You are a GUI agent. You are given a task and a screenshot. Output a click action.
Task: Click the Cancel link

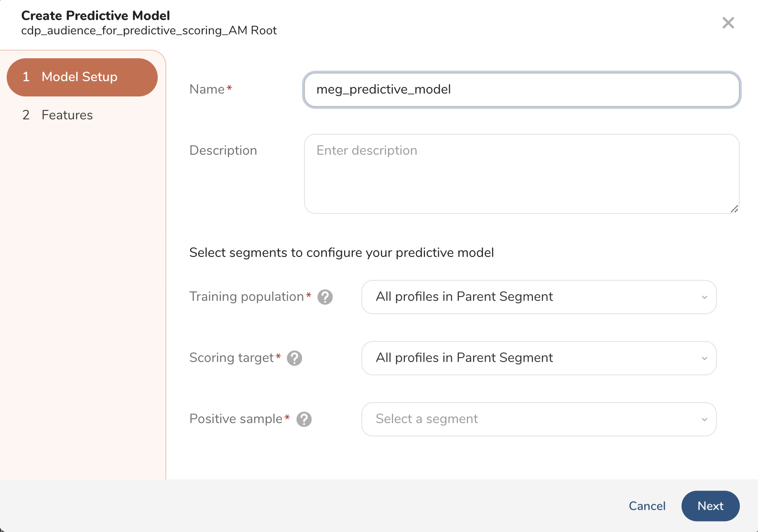[647, 506]
